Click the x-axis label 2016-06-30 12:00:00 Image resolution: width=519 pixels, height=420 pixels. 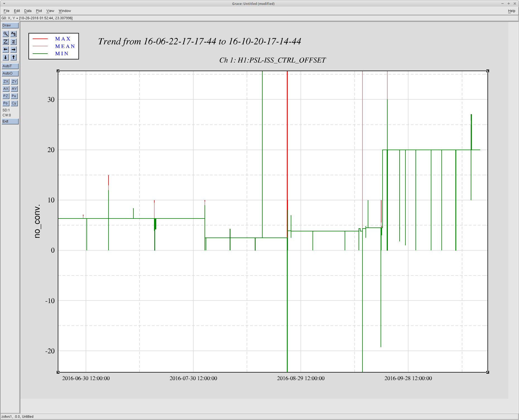86,378
